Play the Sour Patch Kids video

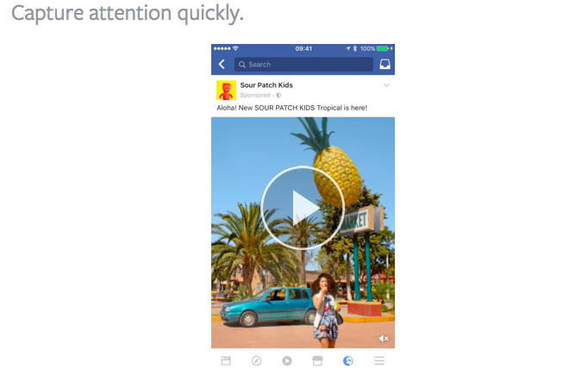303,208
